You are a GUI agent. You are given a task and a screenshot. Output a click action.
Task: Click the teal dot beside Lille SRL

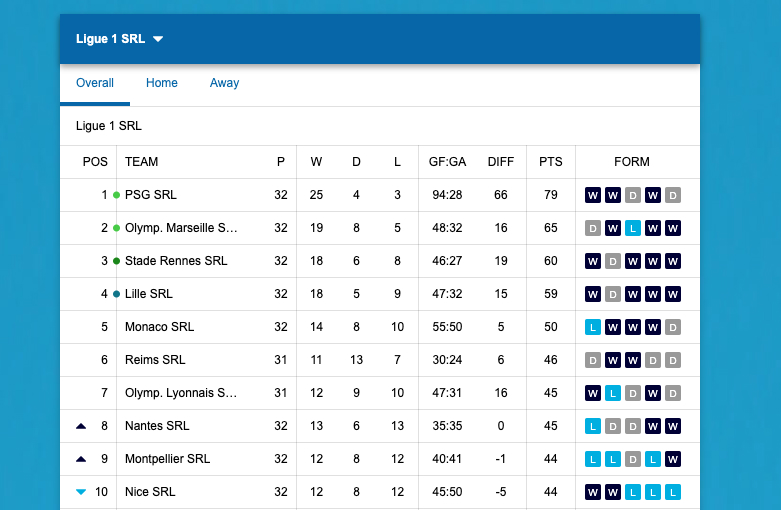117,294
